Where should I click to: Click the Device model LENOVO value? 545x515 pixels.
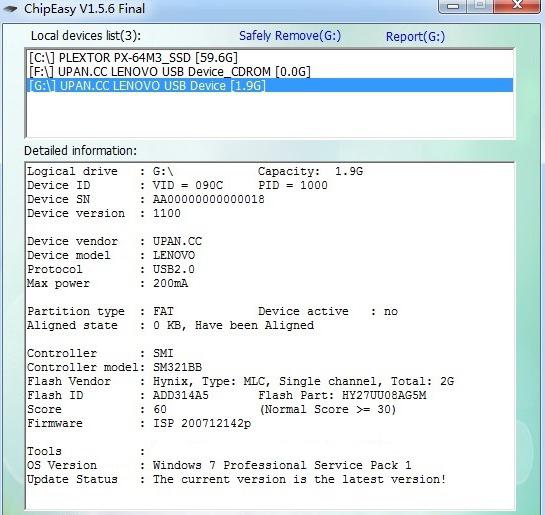click(174, 255)
